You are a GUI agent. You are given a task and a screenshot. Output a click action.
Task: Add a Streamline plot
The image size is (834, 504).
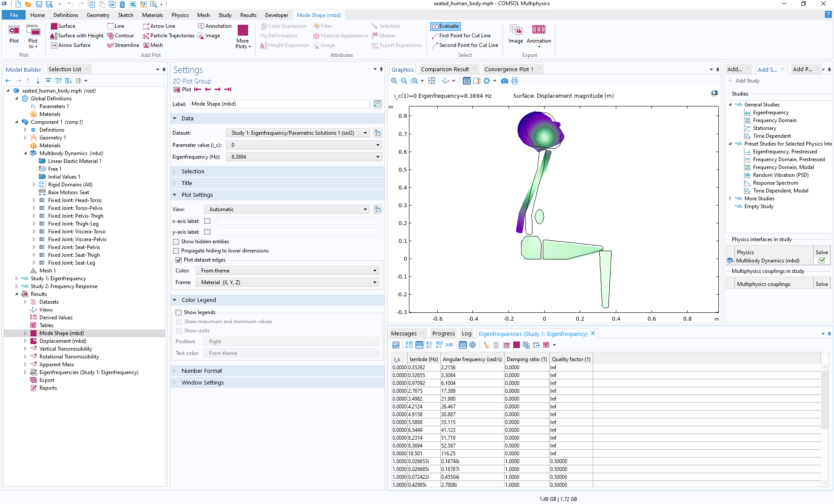(123, 45)
